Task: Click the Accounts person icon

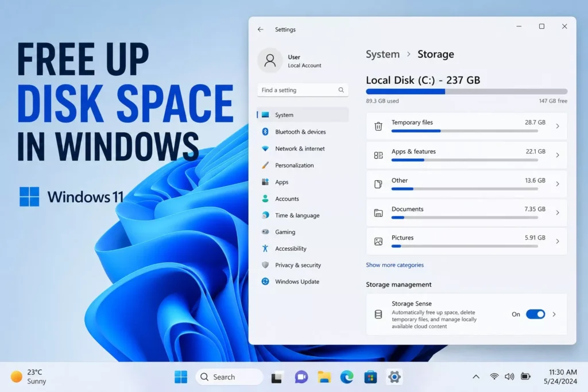Action: click(x=265, y=199)
